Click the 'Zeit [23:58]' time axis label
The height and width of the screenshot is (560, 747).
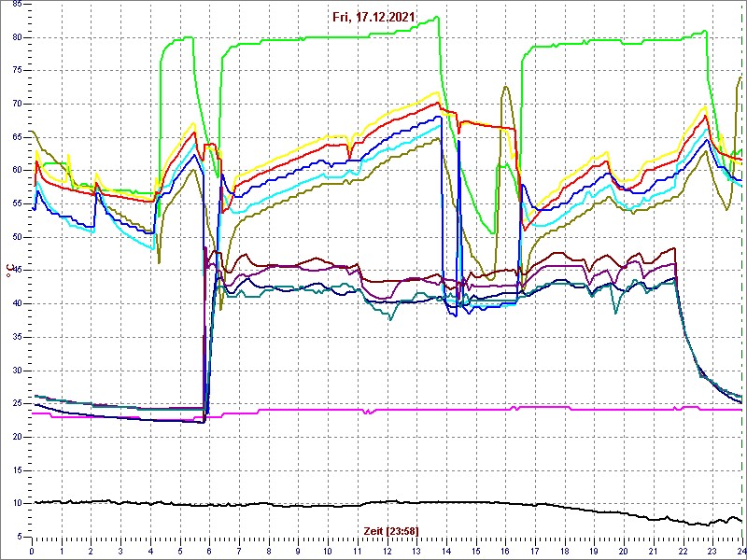[x=391, y=530]
